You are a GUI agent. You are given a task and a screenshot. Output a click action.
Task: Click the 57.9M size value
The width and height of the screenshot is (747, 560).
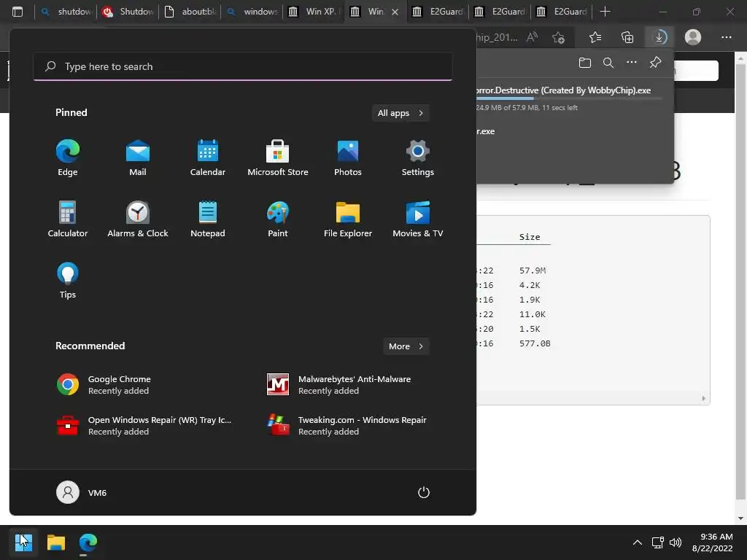coord(532,271)
